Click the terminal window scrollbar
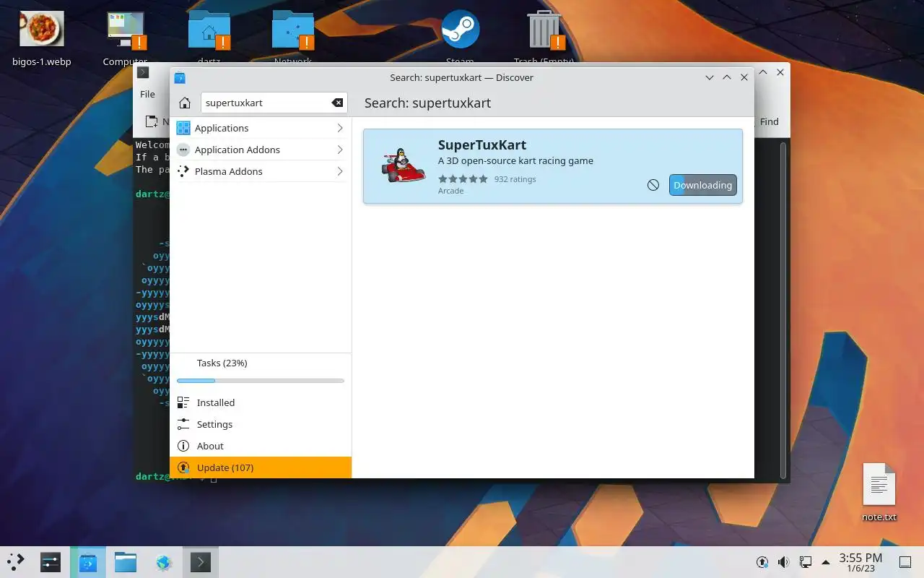 pos(784,310)
